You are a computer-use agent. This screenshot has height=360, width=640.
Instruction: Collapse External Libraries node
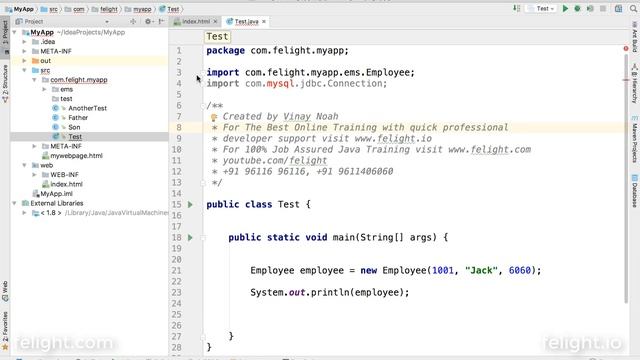click(x=15, y=203)
